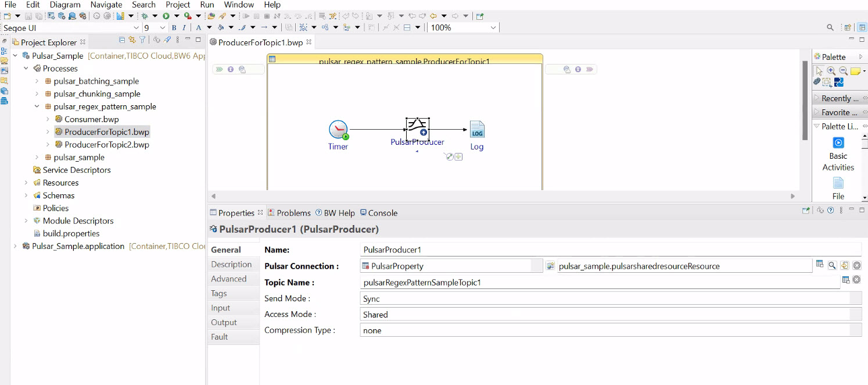Open the Advanced properties section
This screenshot has height=385, width=868.
pos(229,279)
